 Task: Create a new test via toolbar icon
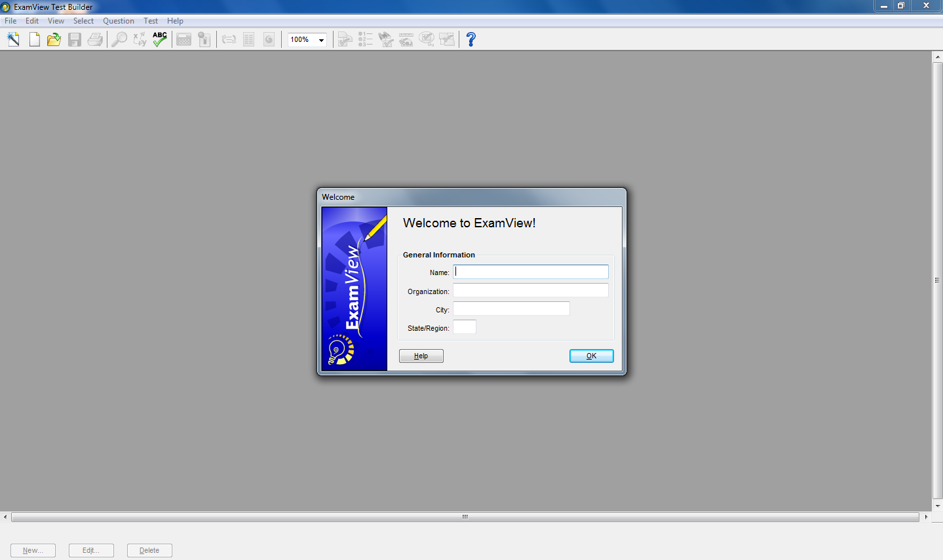pyautogui.click(x=34, y=39)
